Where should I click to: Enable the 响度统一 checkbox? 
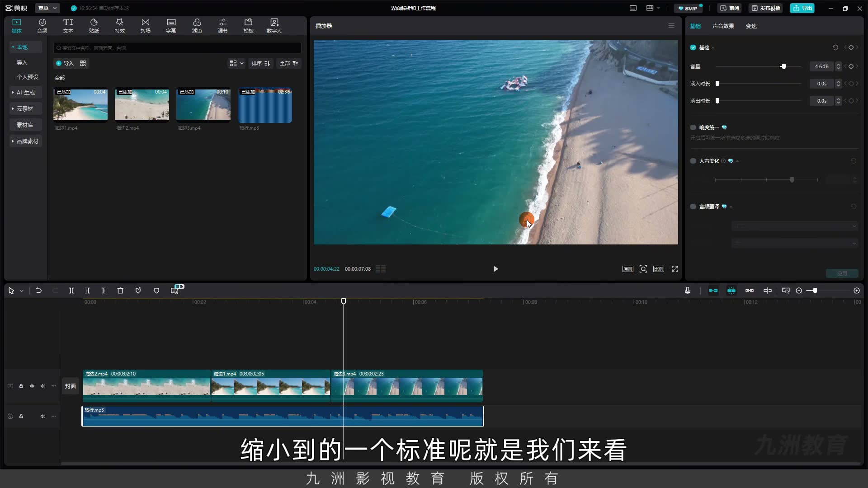pos(693,127)
